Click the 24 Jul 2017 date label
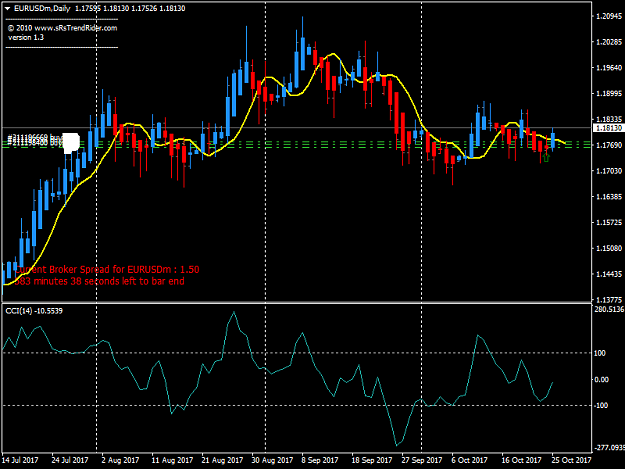This screenshot has height=469, width=625. pyautogui.click(x=70, y=460)
